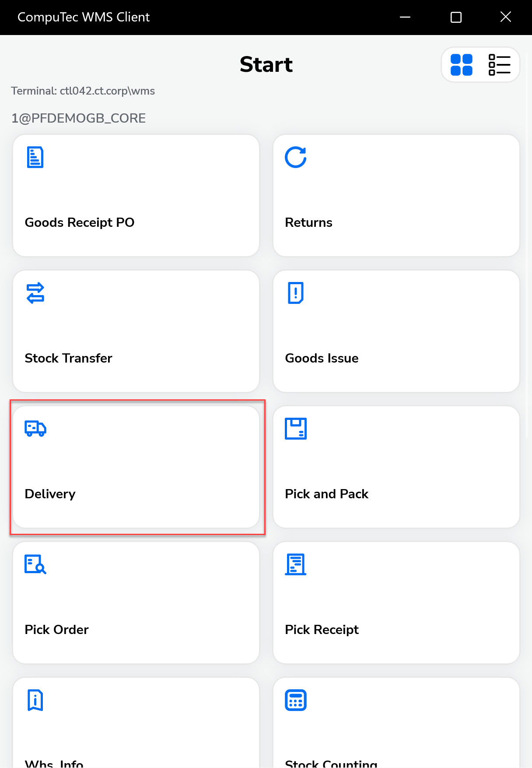This screenshot has width=532, height=768.
Task: Click the Pick Receipt document icon
Action: tap(296, 564)
